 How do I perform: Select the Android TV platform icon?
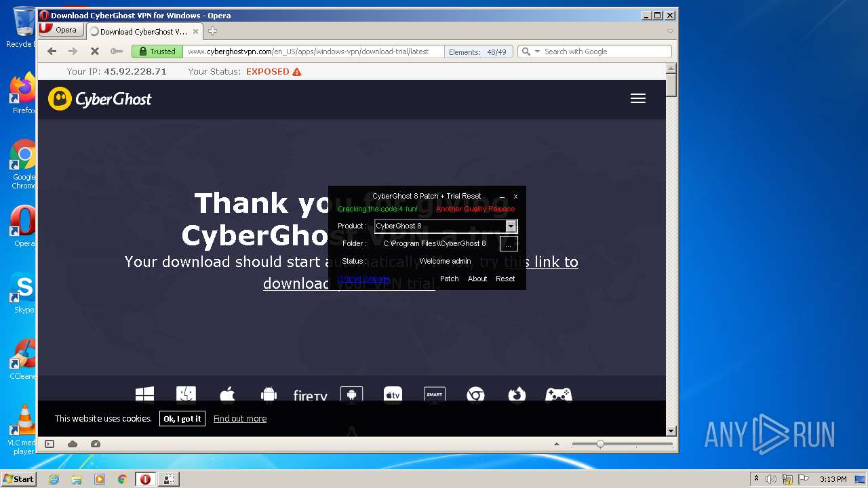(x=351, y=394)
